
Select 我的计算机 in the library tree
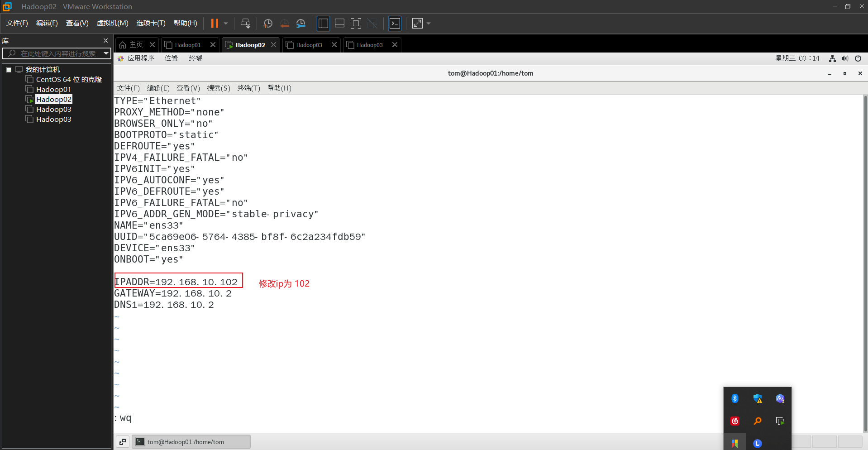point(43,70)
